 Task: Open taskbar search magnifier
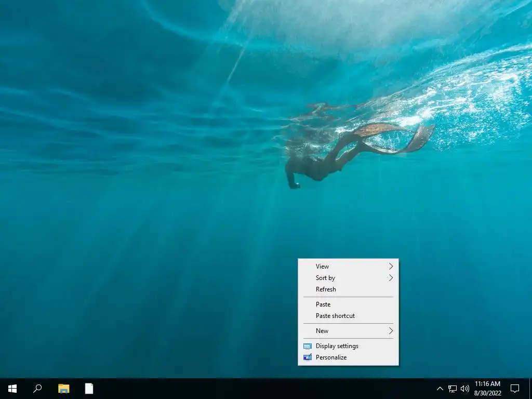click(37, 389)
